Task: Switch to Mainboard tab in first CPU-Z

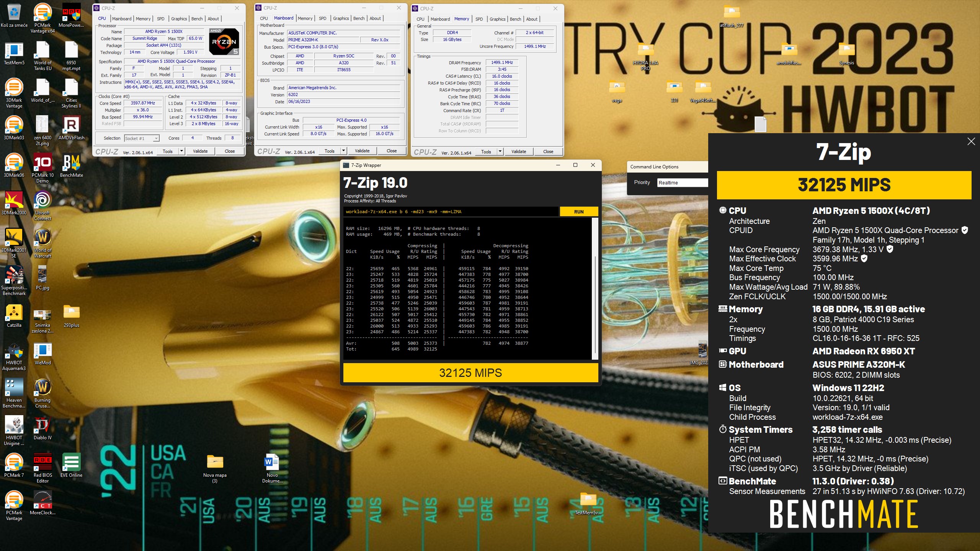Action: [x=122, y=19]
